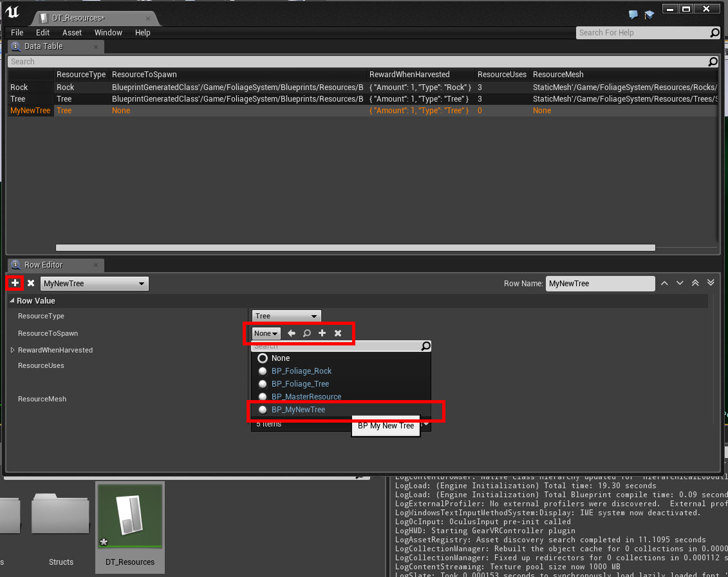728x577 pixels.
Task: Move row up with single up arrow
Action: tap(664, 283)
